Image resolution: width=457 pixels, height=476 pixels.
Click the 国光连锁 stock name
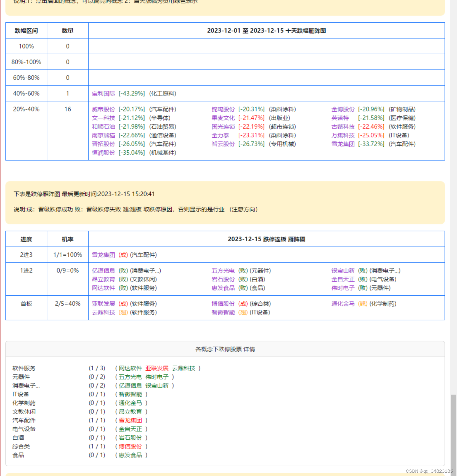pyautogui.click(x=223, y=127)
